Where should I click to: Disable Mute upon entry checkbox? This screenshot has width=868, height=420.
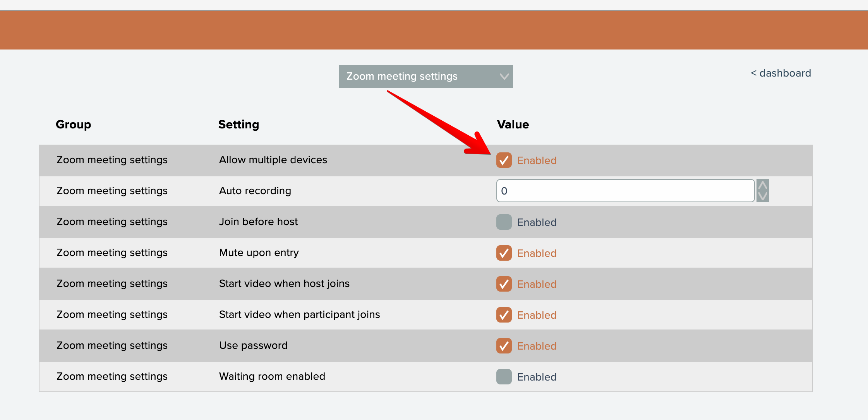click(504, 253)
